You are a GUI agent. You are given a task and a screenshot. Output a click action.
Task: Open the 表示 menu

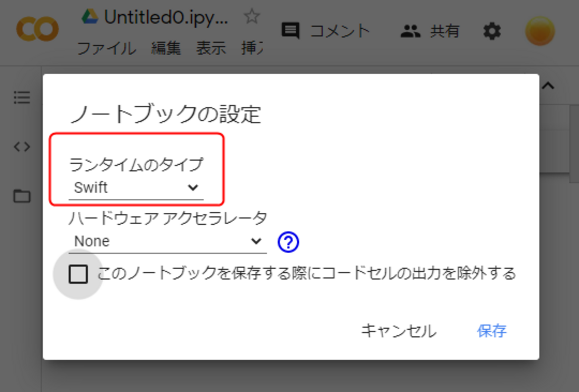(x=211, y=48)
